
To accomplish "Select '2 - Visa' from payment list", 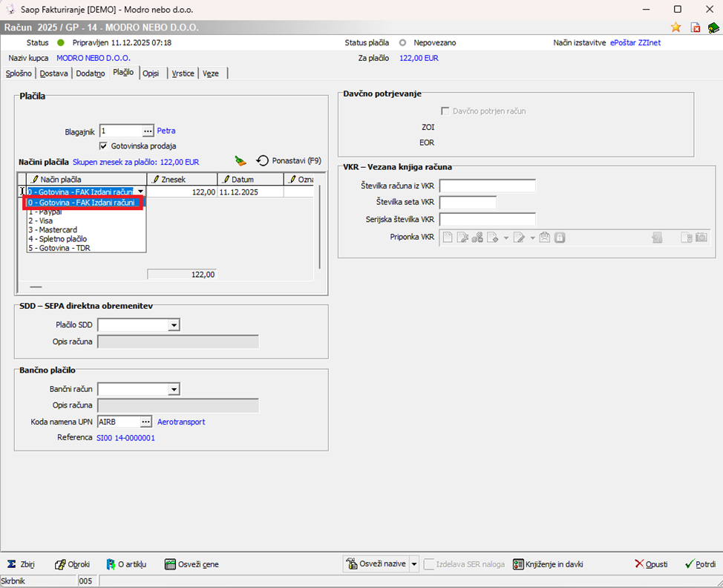I will (86, 220).
